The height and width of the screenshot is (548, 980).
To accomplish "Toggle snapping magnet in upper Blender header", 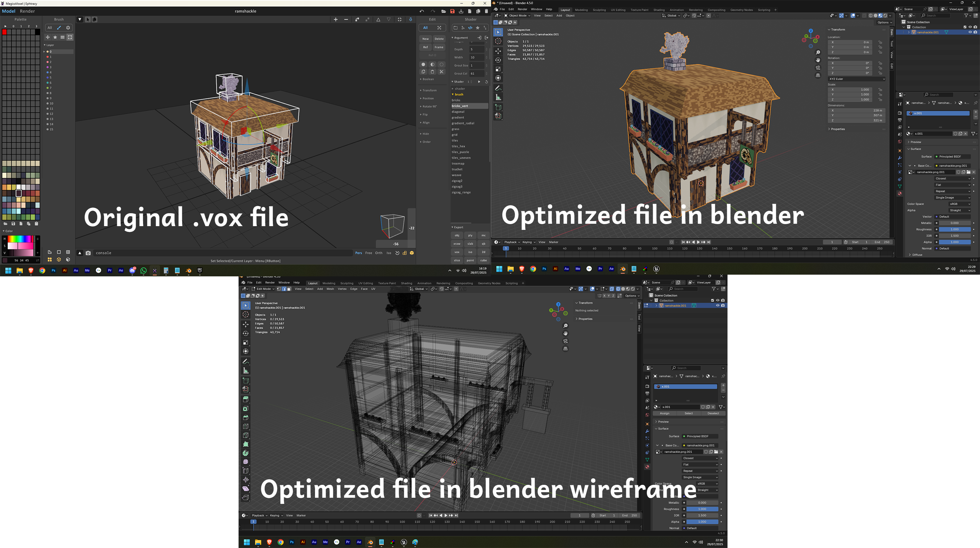I will tap(694, 16).
